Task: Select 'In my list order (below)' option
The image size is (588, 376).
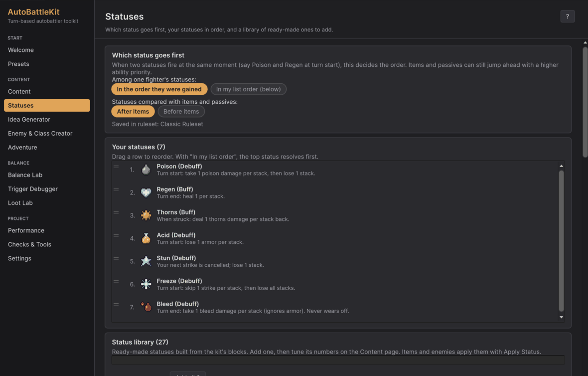Action: coord(248,89)
